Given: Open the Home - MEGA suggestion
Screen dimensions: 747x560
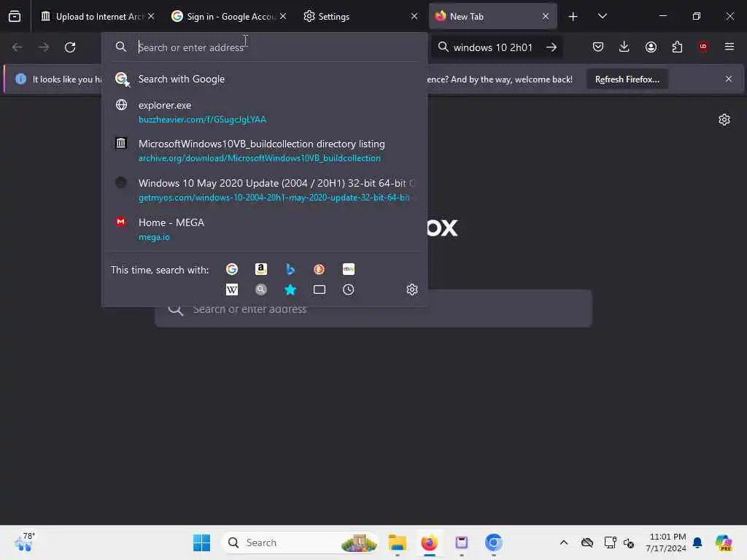Looking at the screenshot, I should coord(264,229).
